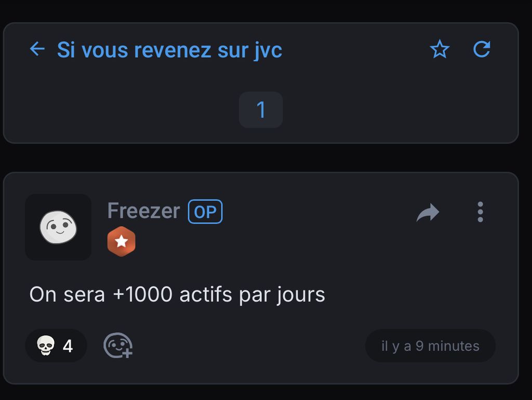532x400 pixels.
Task: Click the reaction count number 4
Action: [68, 346]
